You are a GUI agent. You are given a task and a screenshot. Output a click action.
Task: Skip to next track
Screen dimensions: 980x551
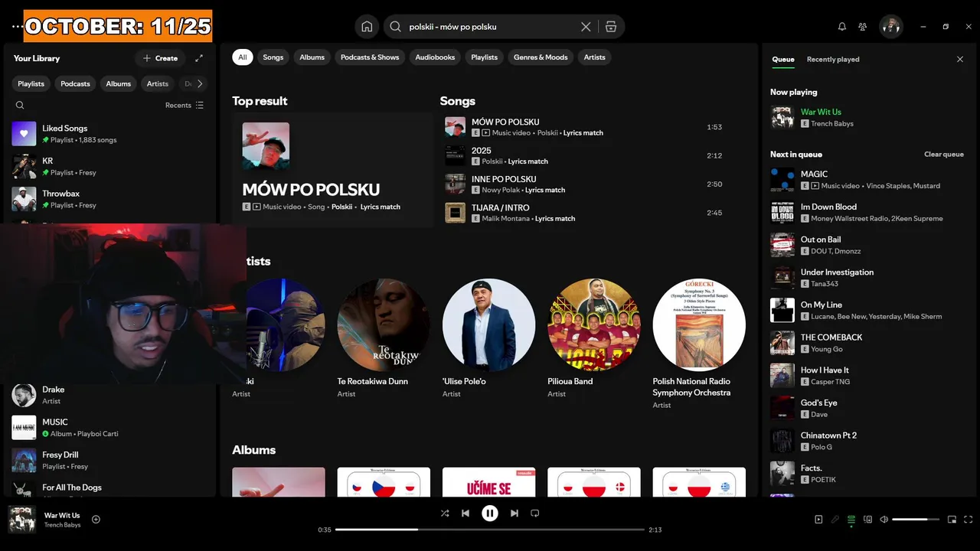click(514, 514)
